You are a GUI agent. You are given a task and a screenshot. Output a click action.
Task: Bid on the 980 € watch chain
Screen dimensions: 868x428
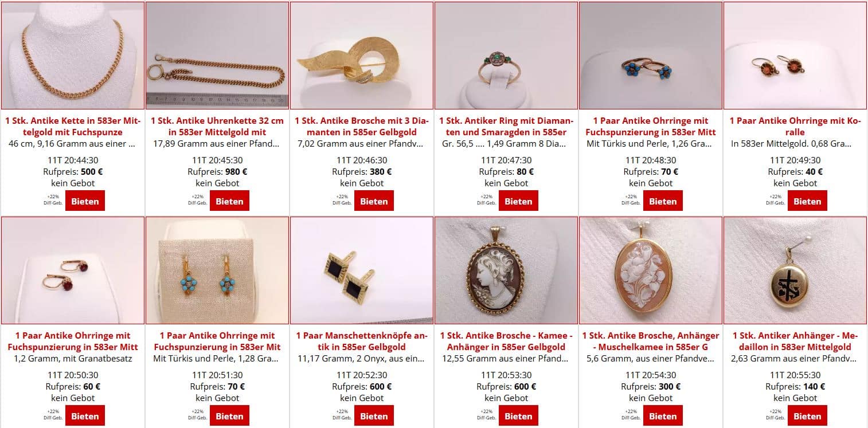click(x=229, y=201)
